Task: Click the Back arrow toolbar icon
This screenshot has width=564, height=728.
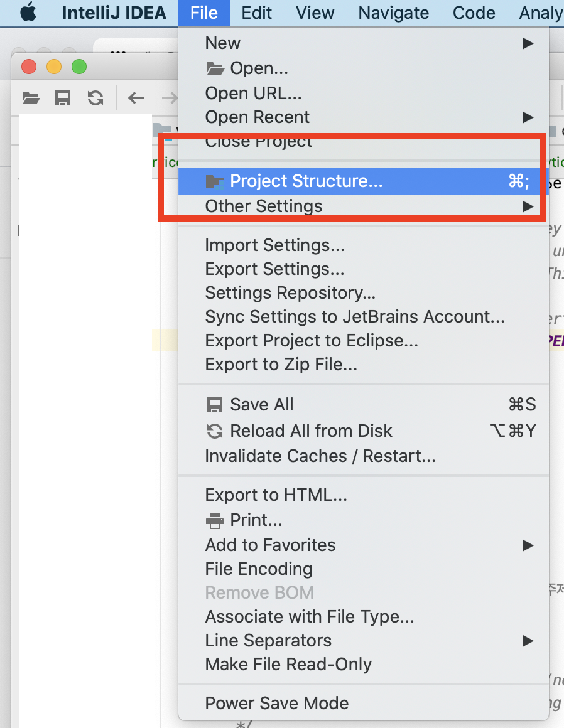Action: [136, 98]
